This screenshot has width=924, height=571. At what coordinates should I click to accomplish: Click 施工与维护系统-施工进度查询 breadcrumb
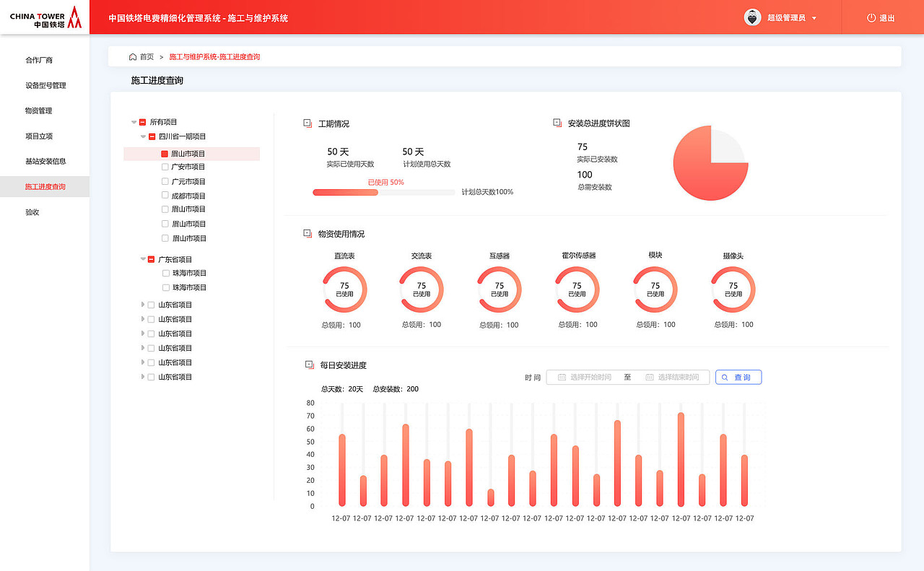(214, 56)
